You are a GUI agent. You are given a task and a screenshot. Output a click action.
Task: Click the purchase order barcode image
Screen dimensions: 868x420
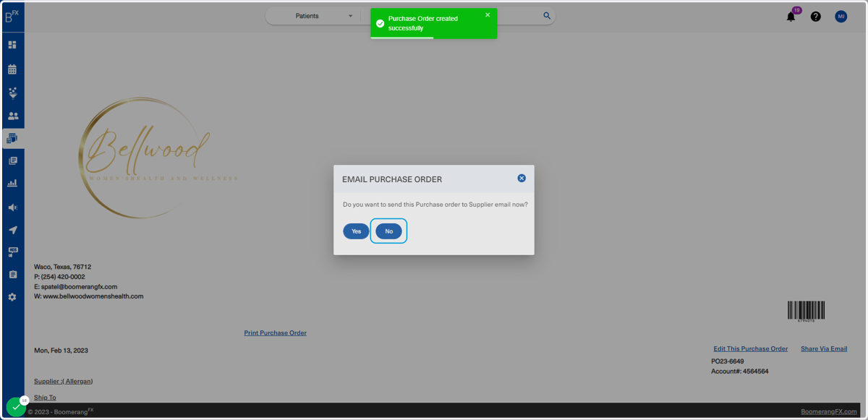point(806,311)
